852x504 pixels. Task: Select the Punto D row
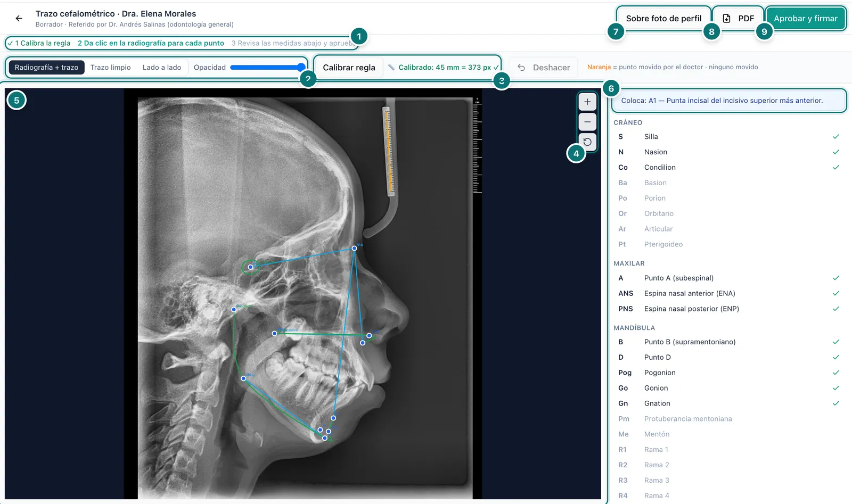point(728,358)
